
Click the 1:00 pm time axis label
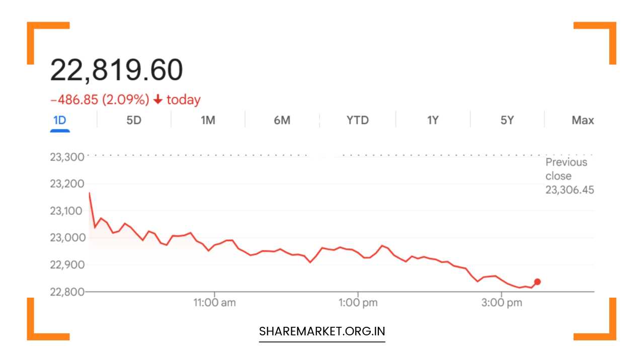pos(358,303)
